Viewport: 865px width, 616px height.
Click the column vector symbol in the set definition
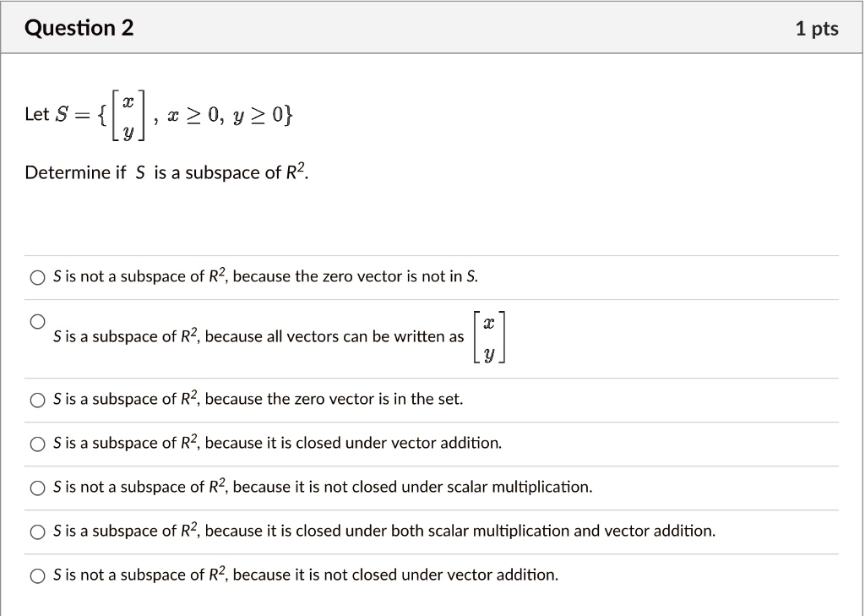click(128, 114)
